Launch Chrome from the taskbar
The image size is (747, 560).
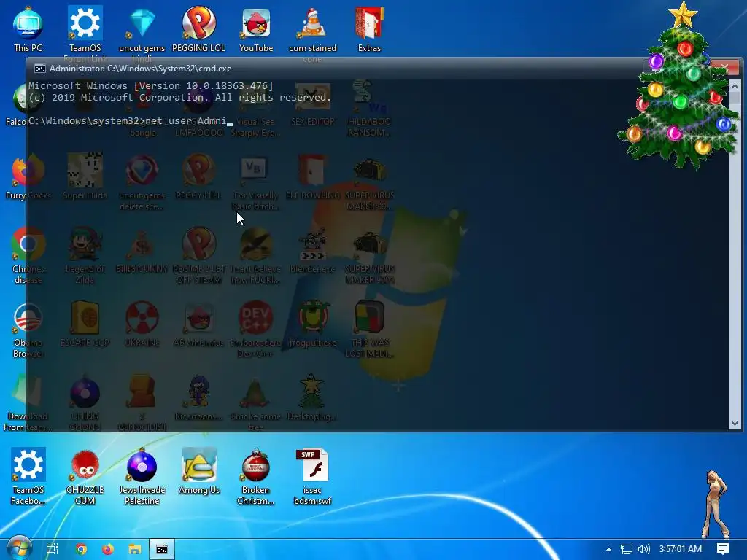point(81,549)
